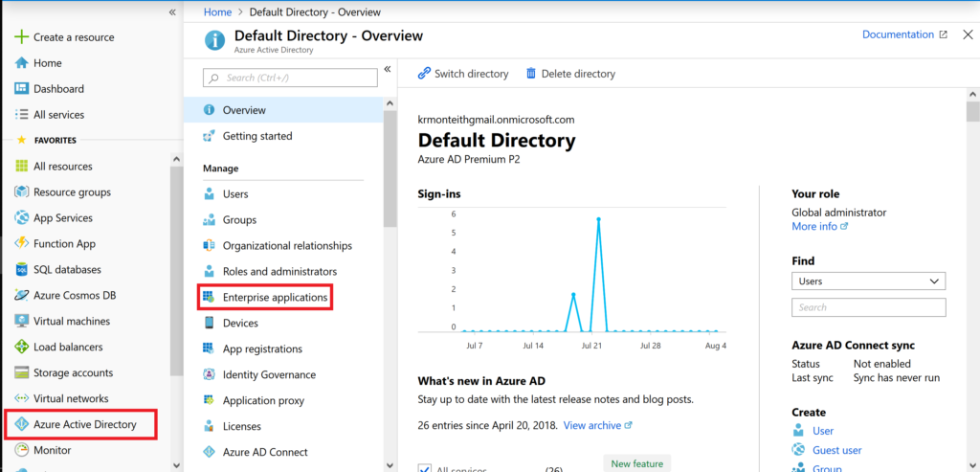Open Resource groups cube icon
The width and height of the screenshot is (980, 472).
(x=22, y=191)
